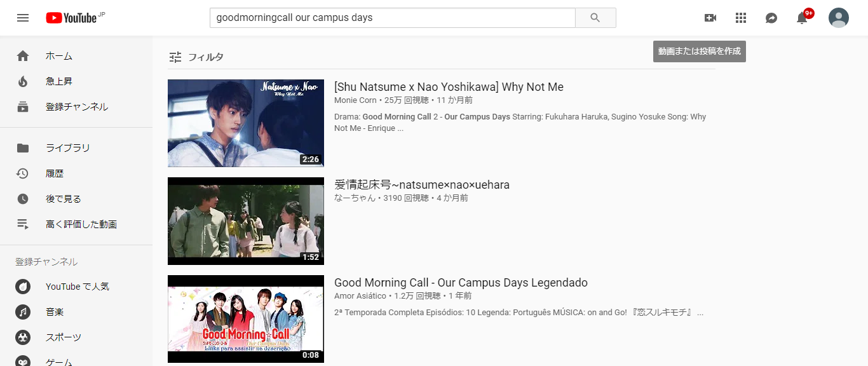Open the notifications bell

coord(802,18)
